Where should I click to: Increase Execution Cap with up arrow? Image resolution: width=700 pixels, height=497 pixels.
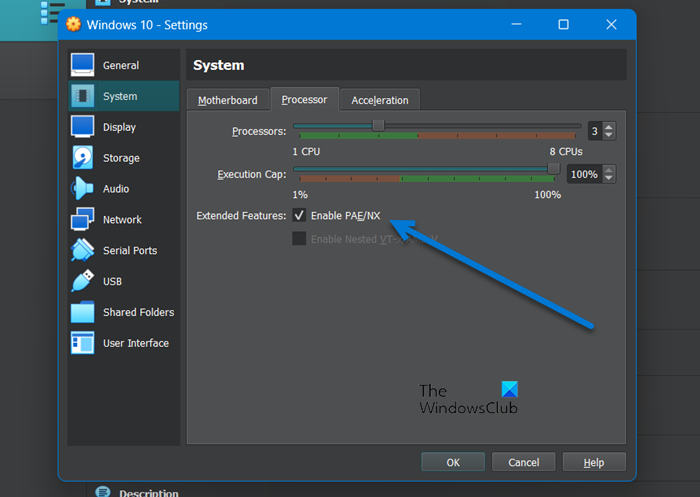608,170
